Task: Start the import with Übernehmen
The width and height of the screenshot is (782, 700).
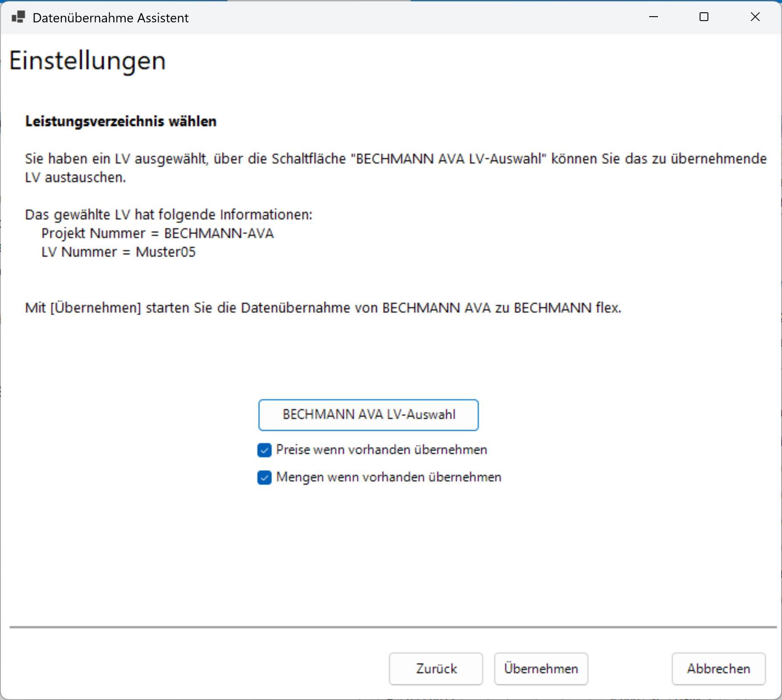Action: point(541,669)
